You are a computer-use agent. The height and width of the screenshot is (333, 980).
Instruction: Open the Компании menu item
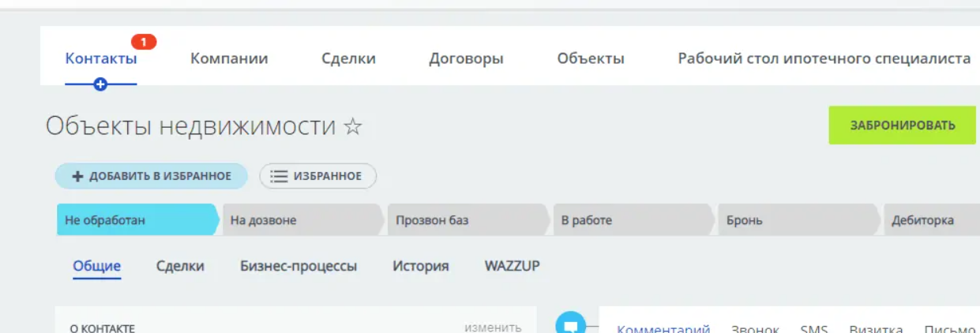coord(229,58)
